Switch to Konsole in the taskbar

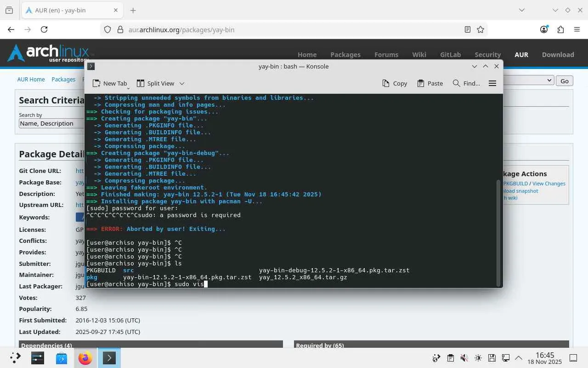tap(109, 358)
